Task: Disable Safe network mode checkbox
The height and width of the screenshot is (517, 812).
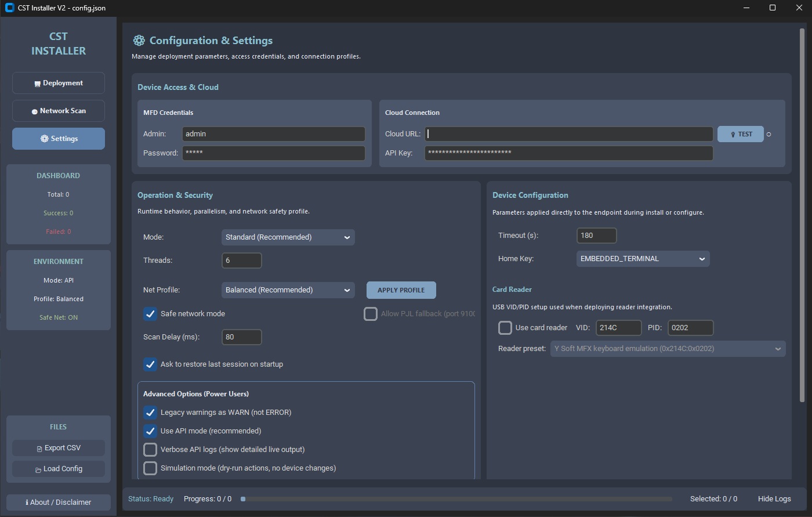Action: point(150,314)
